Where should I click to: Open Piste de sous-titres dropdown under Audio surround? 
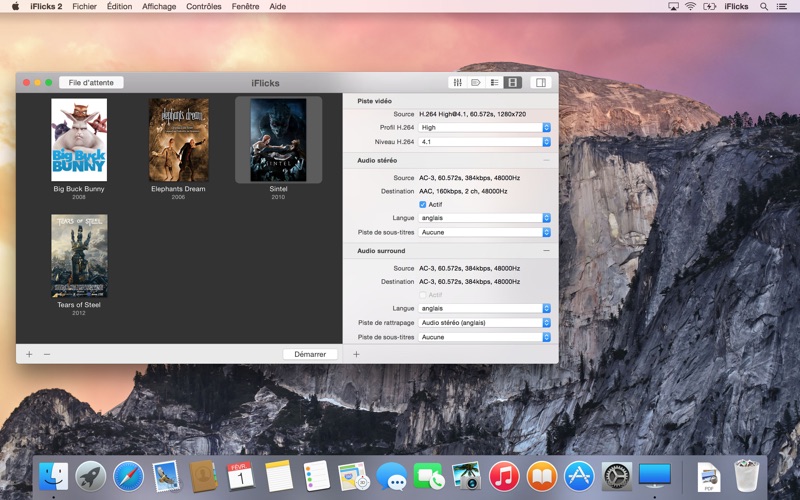click(484, 337)
